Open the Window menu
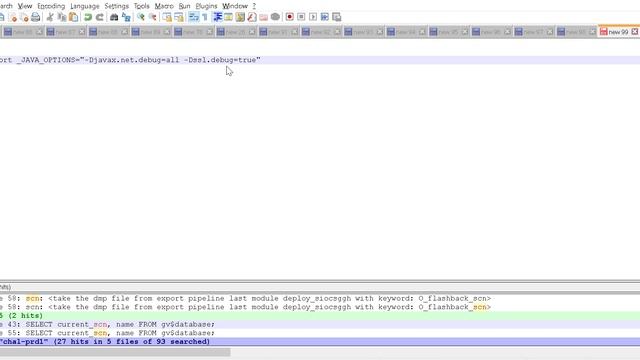This screenshot has height=360, width=640. [235, 6]
